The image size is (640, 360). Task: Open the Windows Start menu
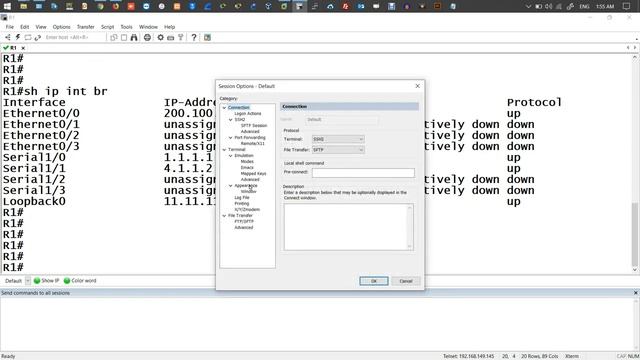point(7,6)
